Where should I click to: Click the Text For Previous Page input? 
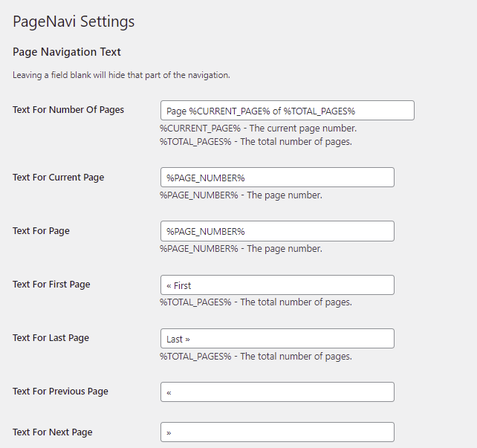[277, 392]
